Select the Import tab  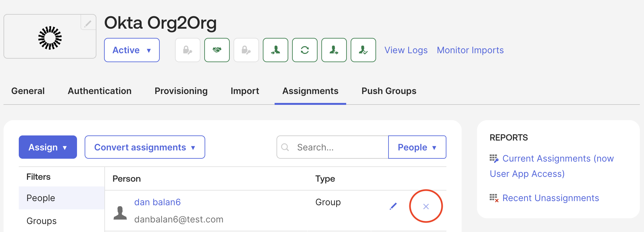pyautogui.click(x=245, y=91)
